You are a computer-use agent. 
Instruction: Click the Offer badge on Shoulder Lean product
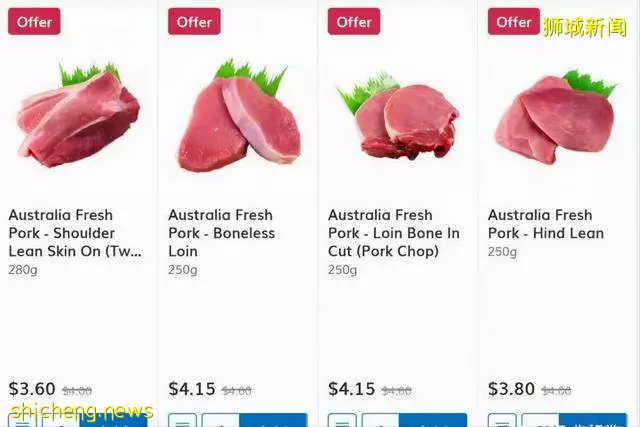tap(34, 22)
